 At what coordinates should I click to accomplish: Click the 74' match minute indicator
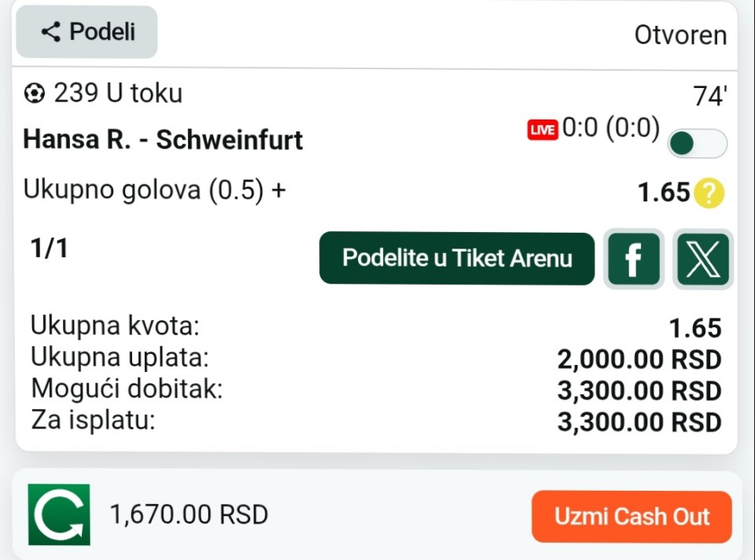pos(709,97)
